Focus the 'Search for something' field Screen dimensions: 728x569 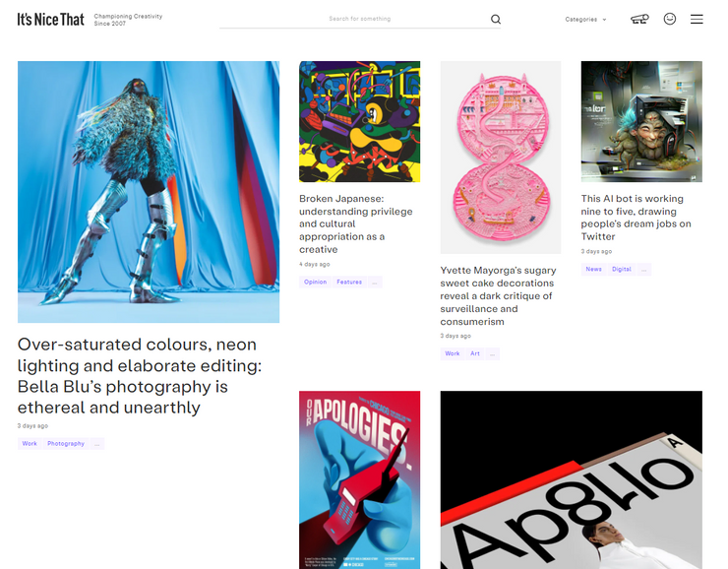coord(354,19)
